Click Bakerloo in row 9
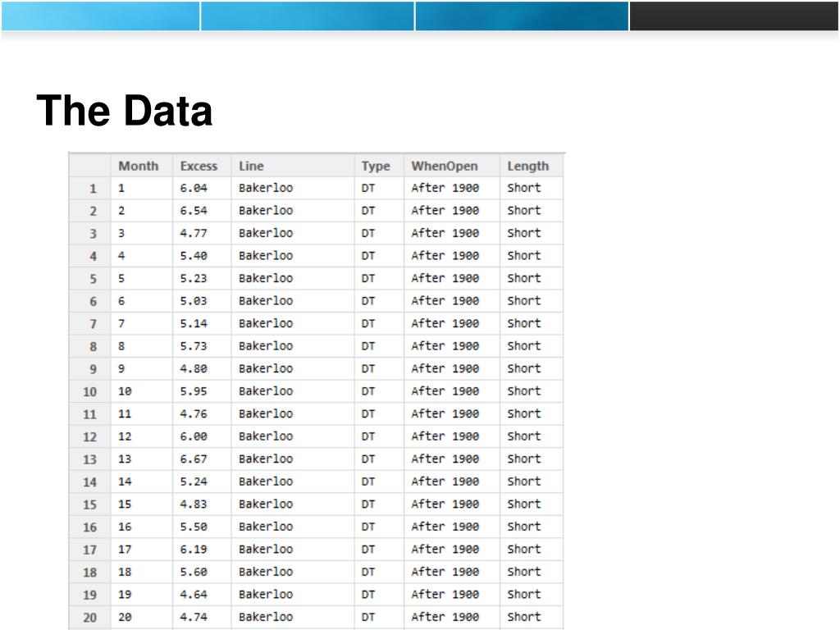This screenshot has height=630, width=840. tap(266, 368)
